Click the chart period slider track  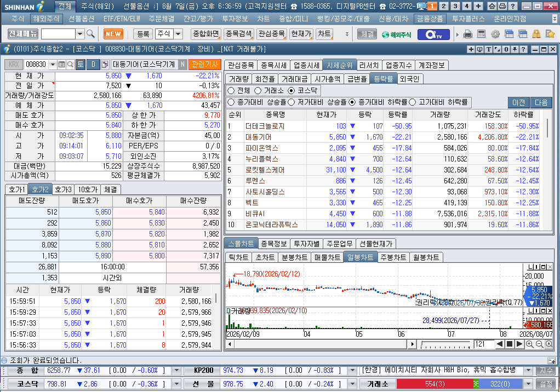click(445, 344)
